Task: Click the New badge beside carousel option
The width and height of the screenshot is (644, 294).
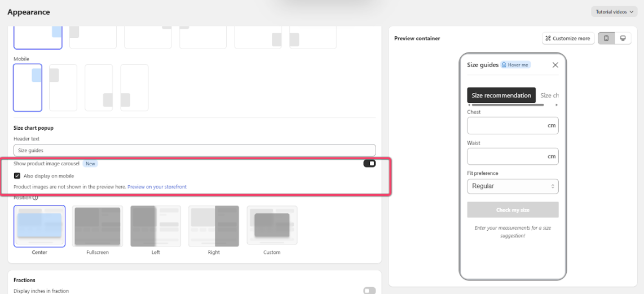Action: coord(90,164)
